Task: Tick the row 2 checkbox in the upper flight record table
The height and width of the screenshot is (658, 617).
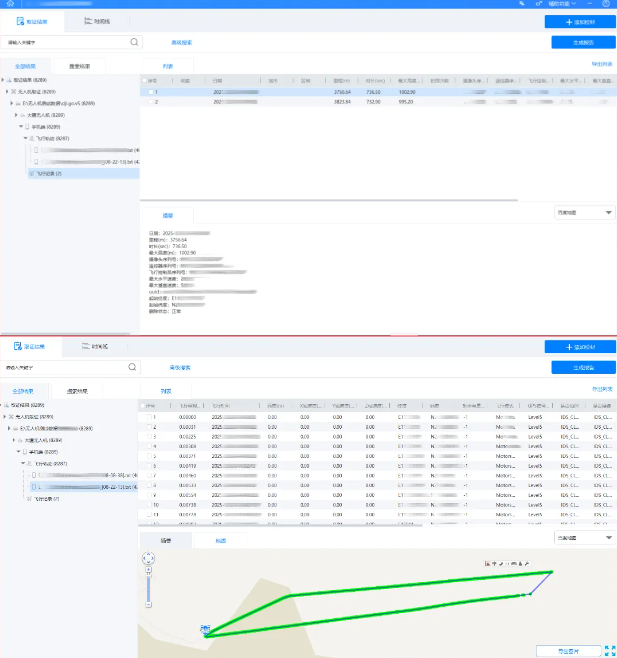Action: click(x=151, y=101)
